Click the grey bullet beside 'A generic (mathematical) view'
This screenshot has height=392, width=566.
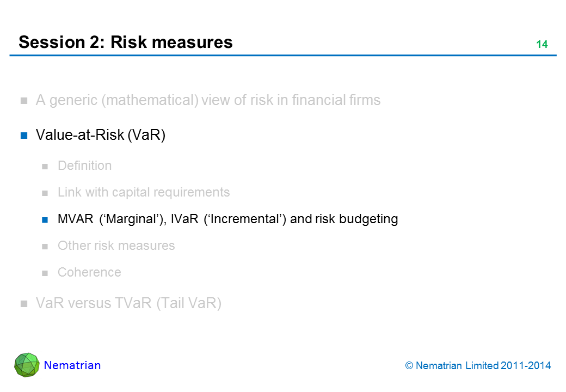coord(24,101)
